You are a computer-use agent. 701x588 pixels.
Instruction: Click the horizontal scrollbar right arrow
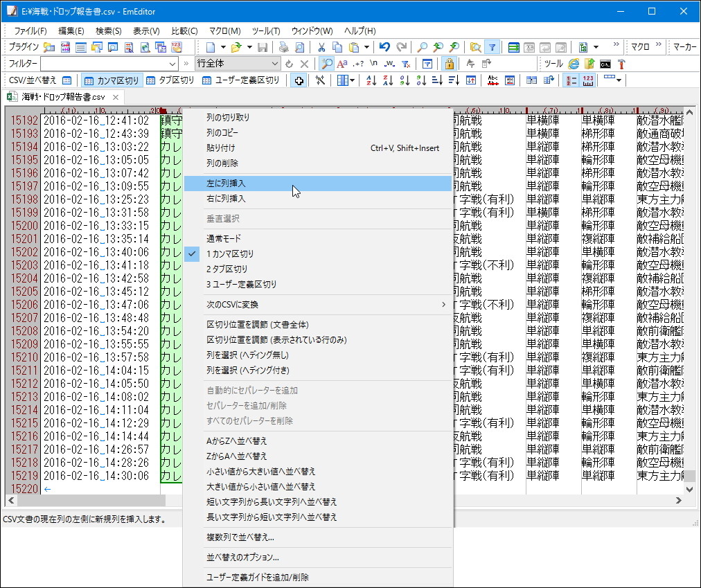click(679, 500)
